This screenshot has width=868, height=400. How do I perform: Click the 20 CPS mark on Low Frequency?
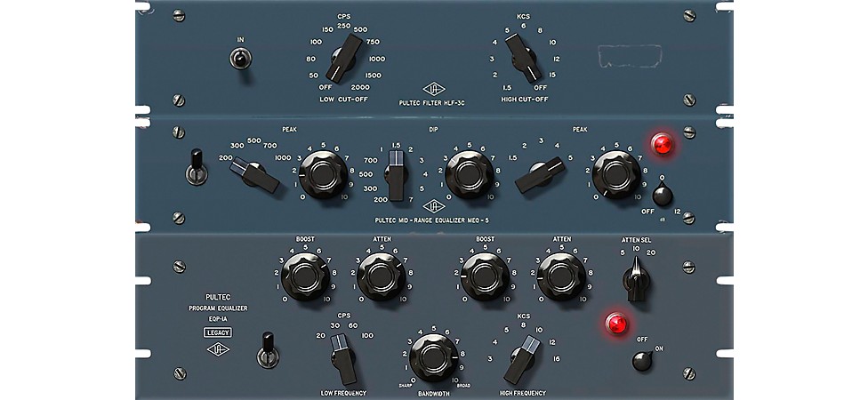(x=320, y=335)
